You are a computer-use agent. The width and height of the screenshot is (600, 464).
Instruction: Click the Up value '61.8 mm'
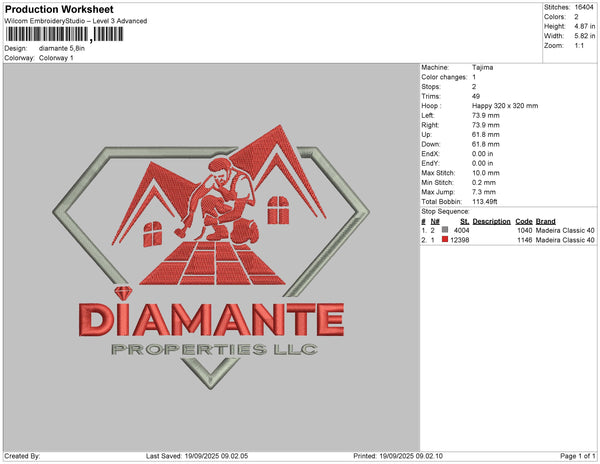point(486,135)
